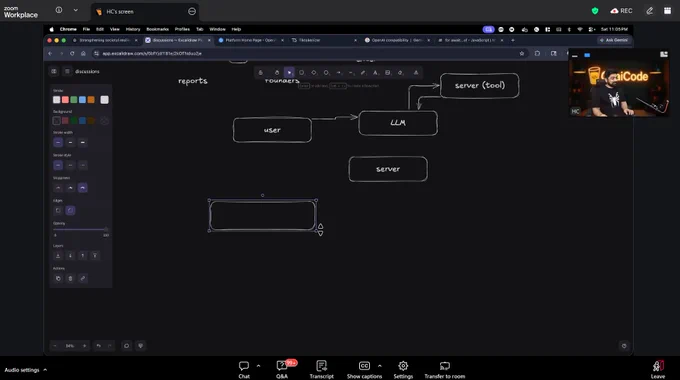Open the Chrome Profiles menu
Screen dimensions: 680x380
point(182,29)
